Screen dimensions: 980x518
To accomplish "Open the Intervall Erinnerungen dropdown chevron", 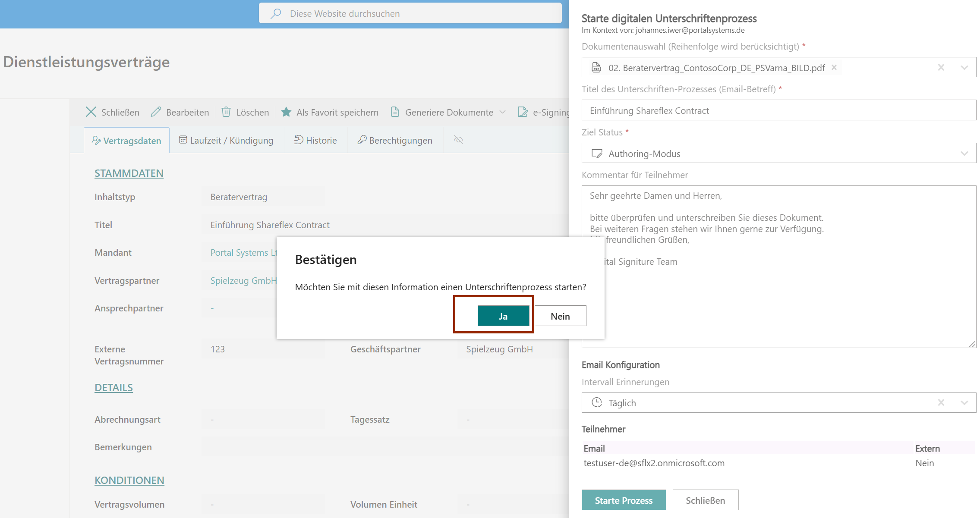I will [x=964, y=402].
